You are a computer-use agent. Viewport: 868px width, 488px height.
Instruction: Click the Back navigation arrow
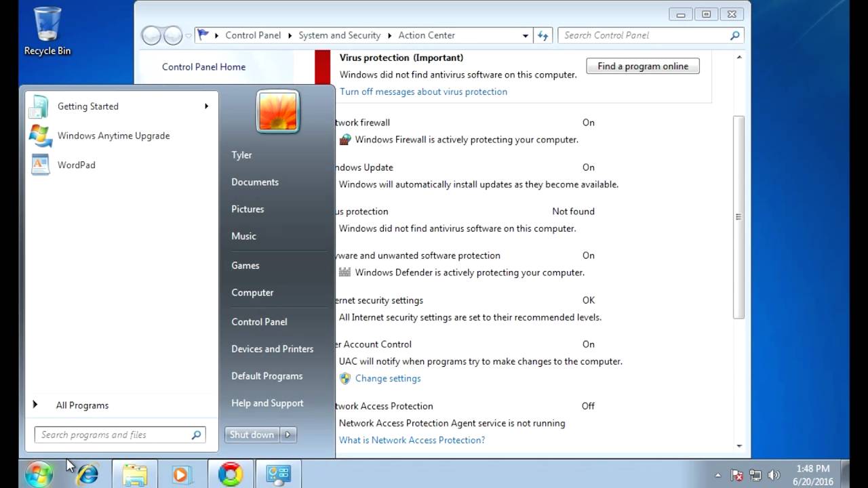pos(151,35)
